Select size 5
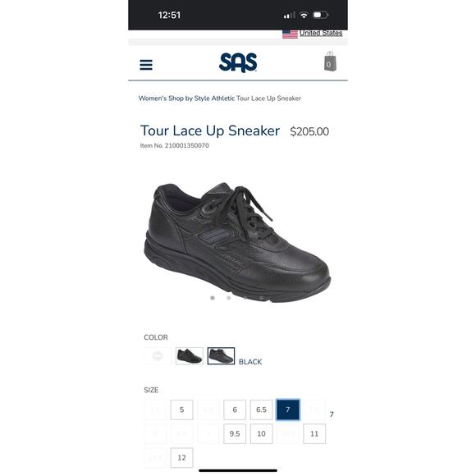 point(182,410)
